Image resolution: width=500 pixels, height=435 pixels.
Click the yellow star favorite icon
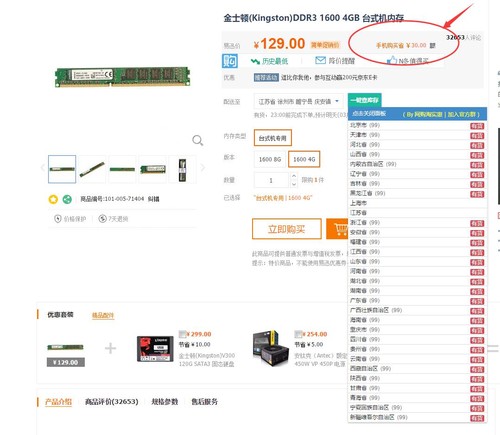[x=53, y=199]
